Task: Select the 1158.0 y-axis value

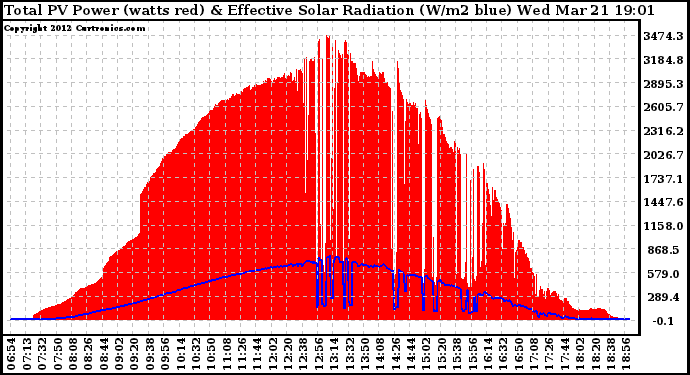Action: click(663, 226)
